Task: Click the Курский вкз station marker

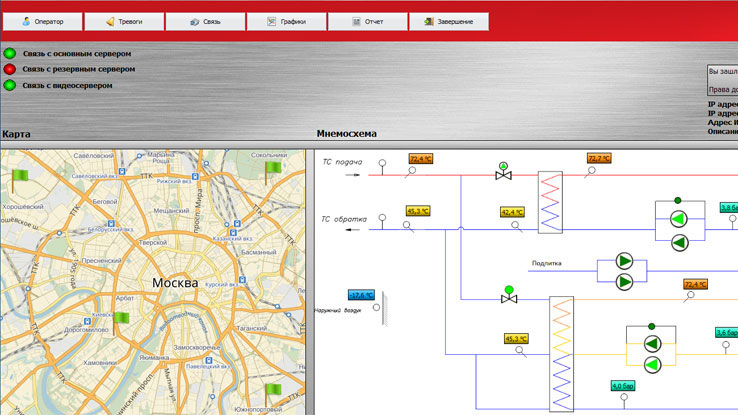Action: tap(242, 279)
